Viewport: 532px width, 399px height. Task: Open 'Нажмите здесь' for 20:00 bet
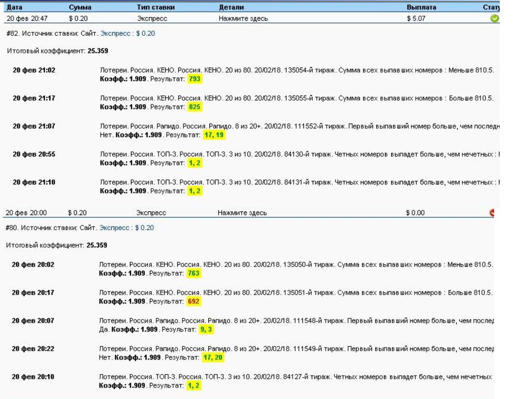tap(242, 213)
